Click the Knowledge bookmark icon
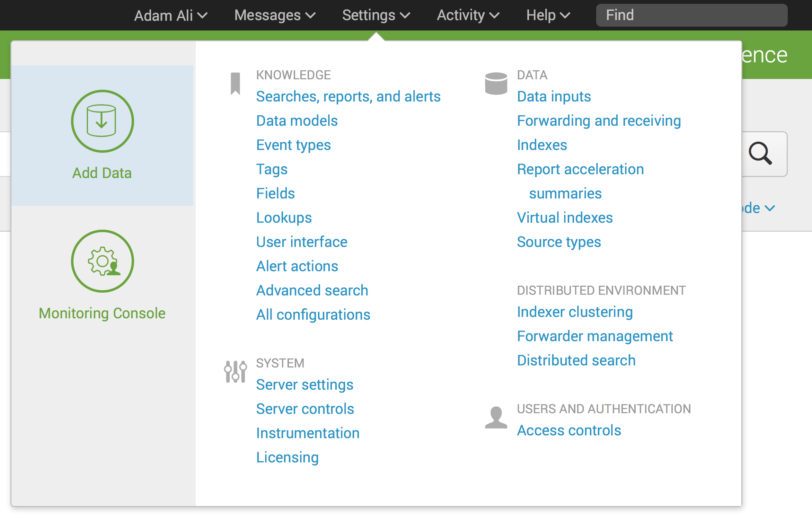This screenshot has width=812, height=523. [x=236, y=83]
